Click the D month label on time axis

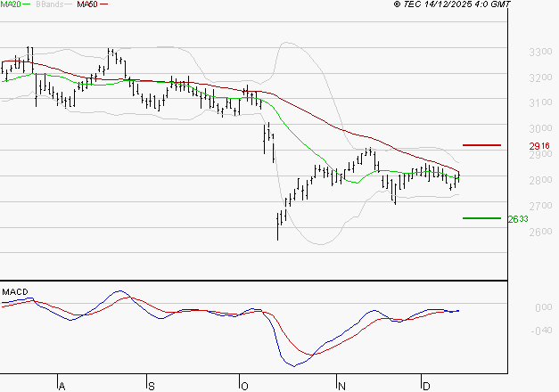click(426, 386)
